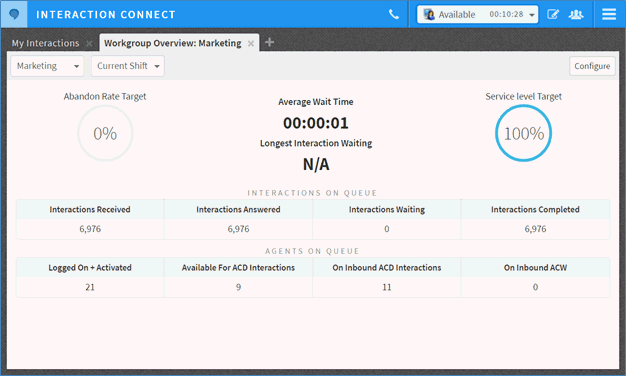Screen dimensions: 626x376
Task: Close the My Interactions tab
Action: click(x=89, y=44)
